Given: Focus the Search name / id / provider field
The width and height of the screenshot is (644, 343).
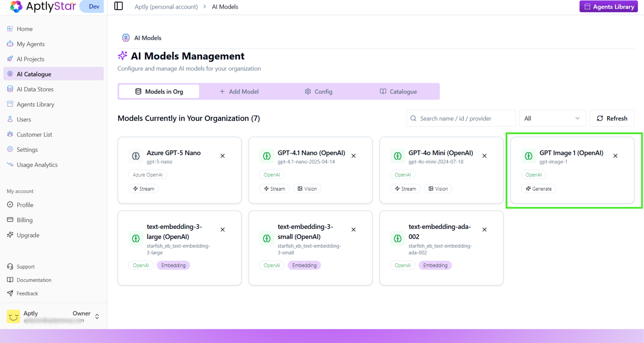Looking at the screenshot, I should pos(461,118).
